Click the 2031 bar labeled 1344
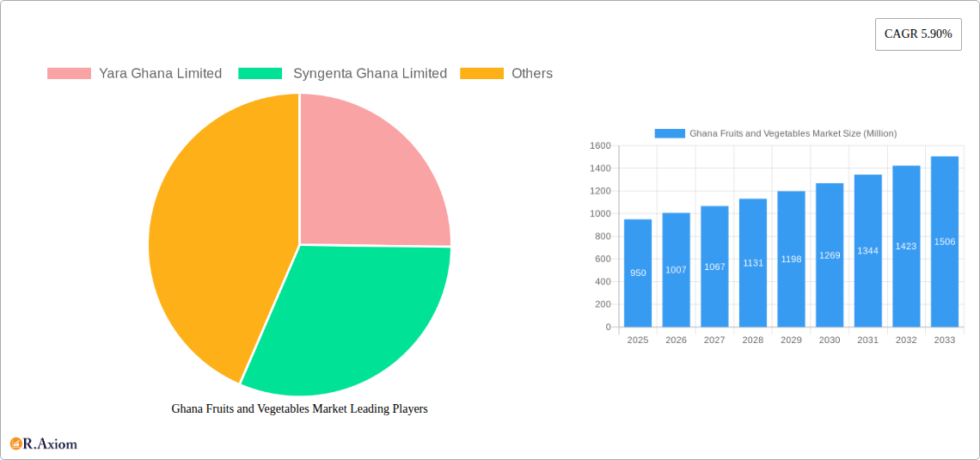The image size is (980, 460). (868, 250)
